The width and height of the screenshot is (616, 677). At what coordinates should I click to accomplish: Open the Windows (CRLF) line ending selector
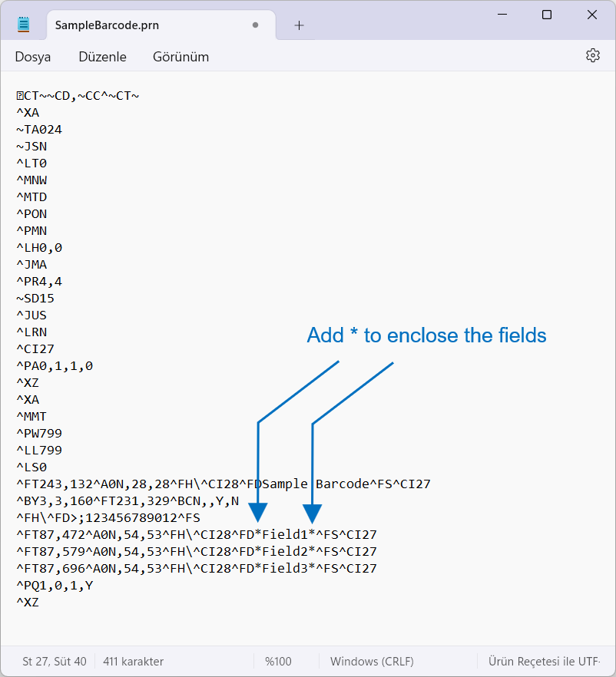pyautogui.click(x=372, y=661)
